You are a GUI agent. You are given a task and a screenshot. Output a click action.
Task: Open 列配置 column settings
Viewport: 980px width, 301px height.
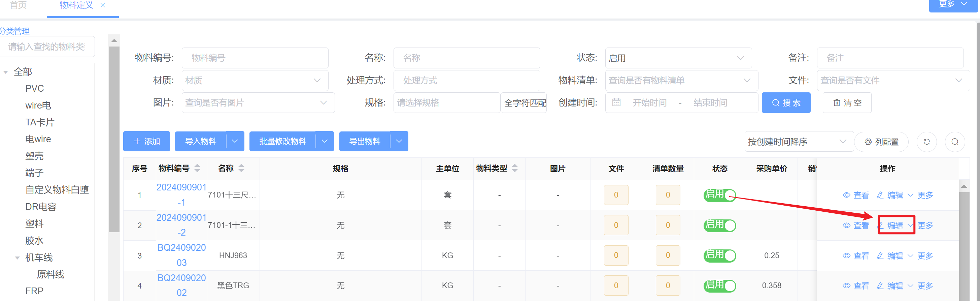[x=881, y=142]
